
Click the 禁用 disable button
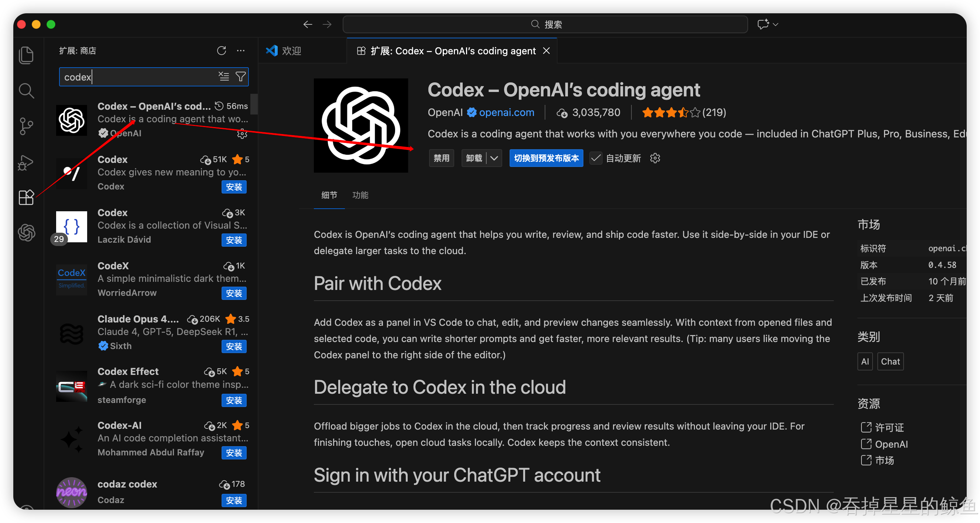[441, 158]
